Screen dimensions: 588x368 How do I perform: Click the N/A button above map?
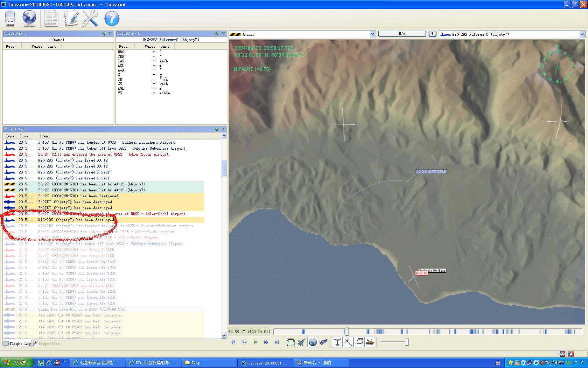pos(402,34)
